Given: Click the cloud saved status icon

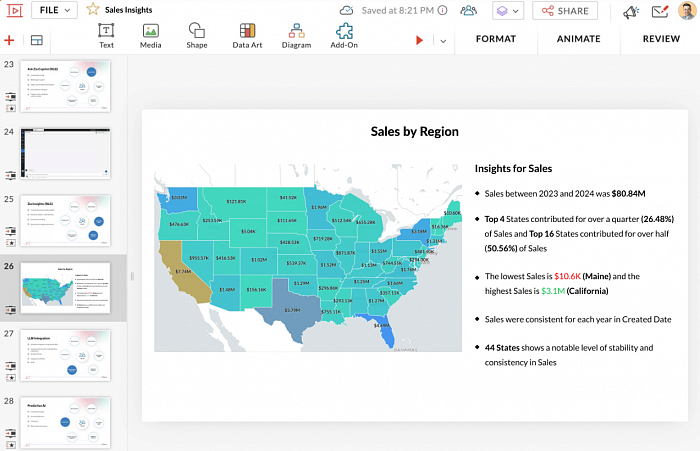Looking at the screenshot, I should pos(346,10).
